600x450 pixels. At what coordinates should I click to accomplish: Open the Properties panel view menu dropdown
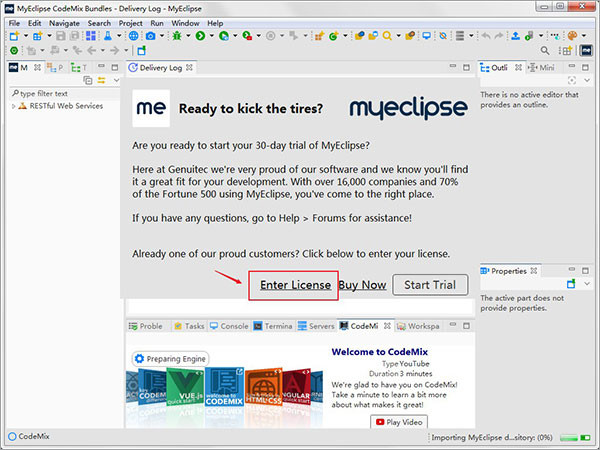[x=585, y=284]
